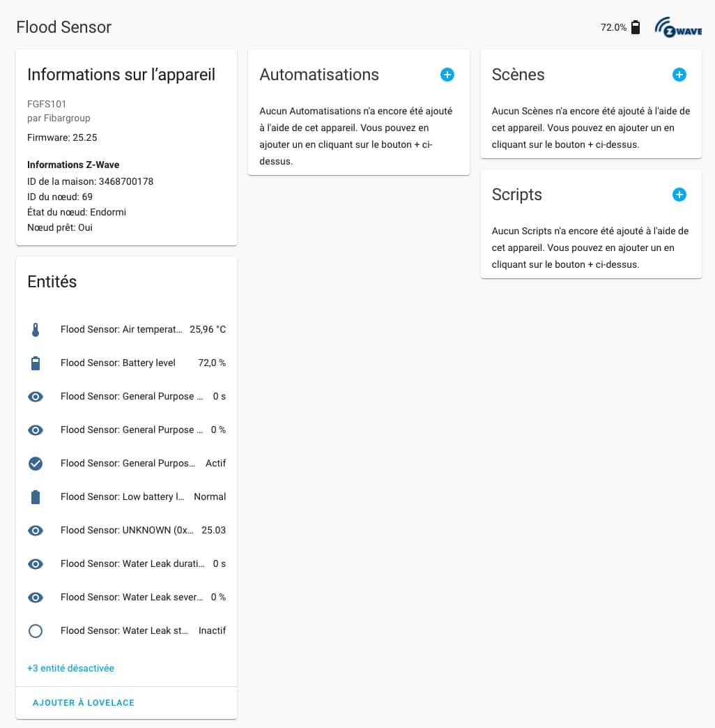715x728 pixels.
Task: Click the Automatisations card heading
Action: [319, 75]
